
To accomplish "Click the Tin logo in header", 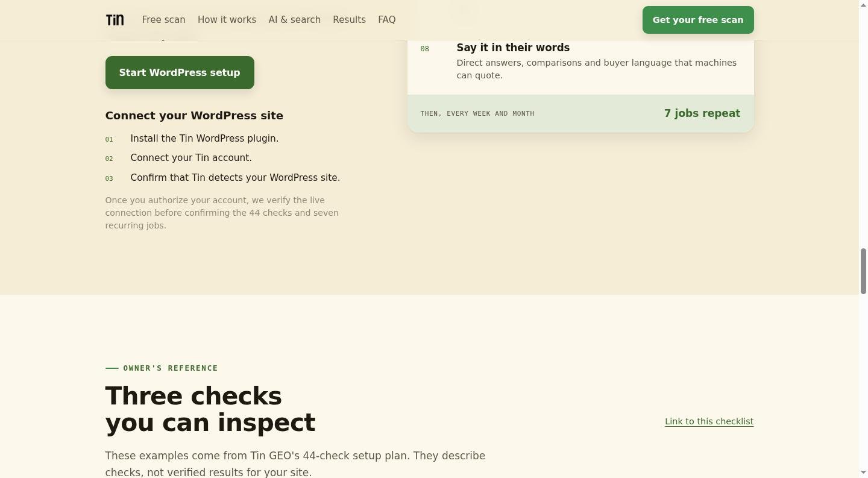I will 115,20.
